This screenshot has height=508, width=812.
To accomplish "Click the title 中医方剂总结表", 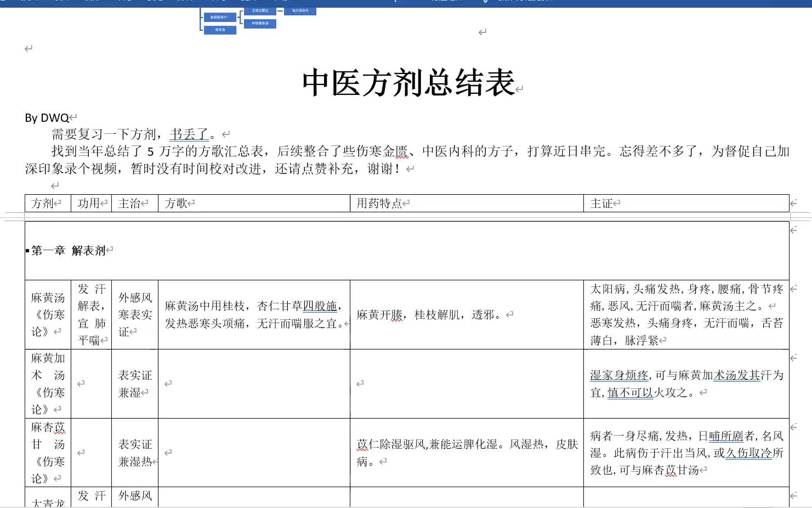I will point(408,83).
